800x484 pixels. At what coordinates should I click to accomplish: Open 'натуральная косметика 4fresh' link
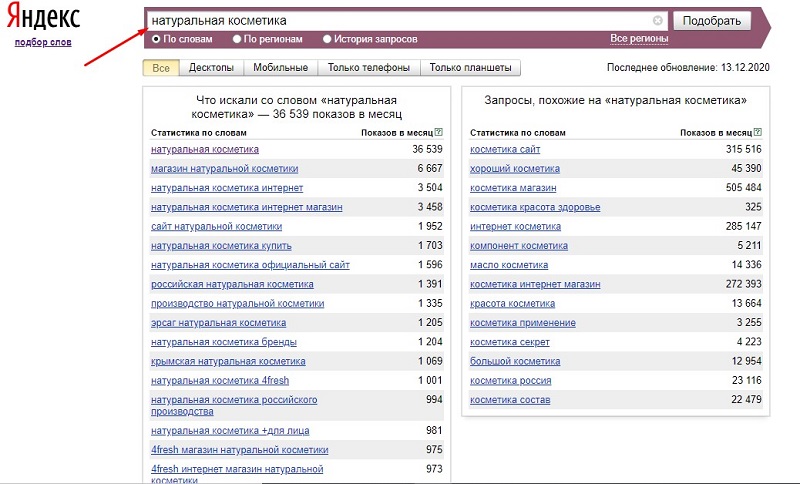coord(220,381)
